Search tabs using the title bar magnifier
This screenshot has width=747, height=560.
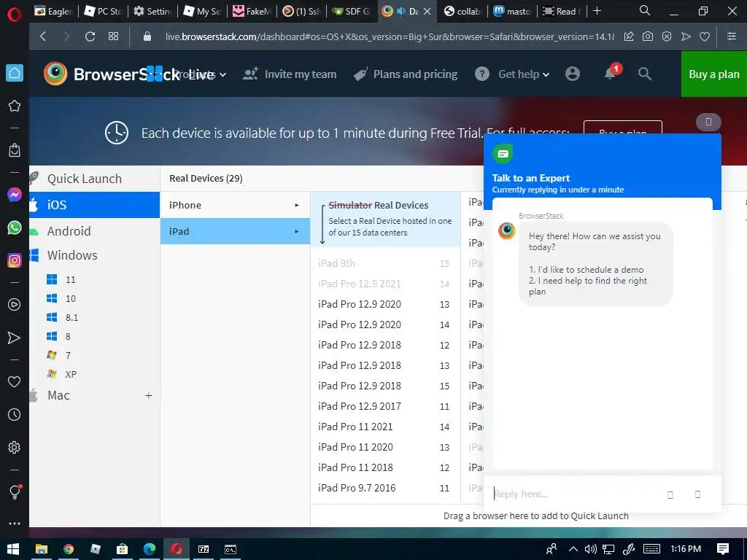pos(645,10)
